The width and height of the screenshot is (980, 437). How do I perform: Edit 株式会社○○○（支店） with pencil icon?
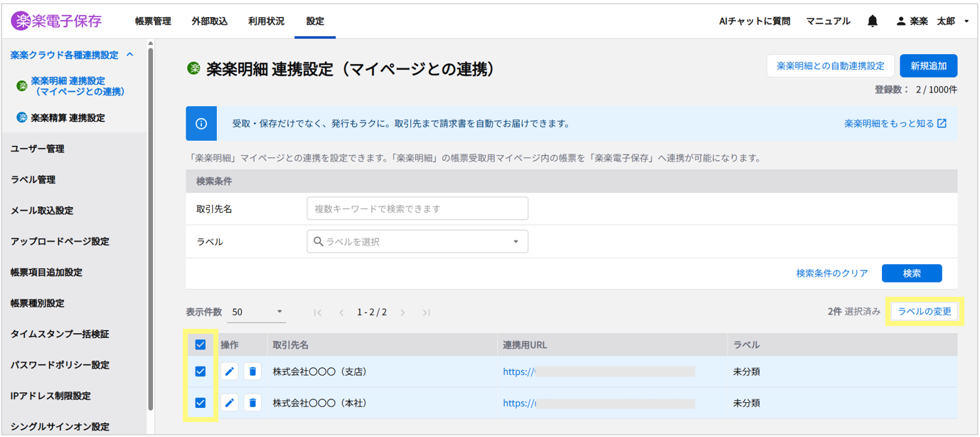click(x=230, y=372)
